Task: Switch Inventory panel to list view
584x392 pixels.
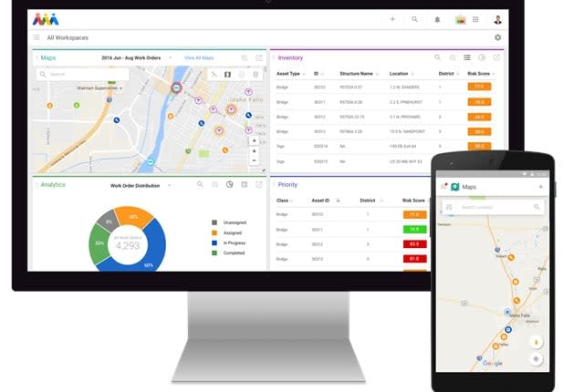Action: pos(466,57)
